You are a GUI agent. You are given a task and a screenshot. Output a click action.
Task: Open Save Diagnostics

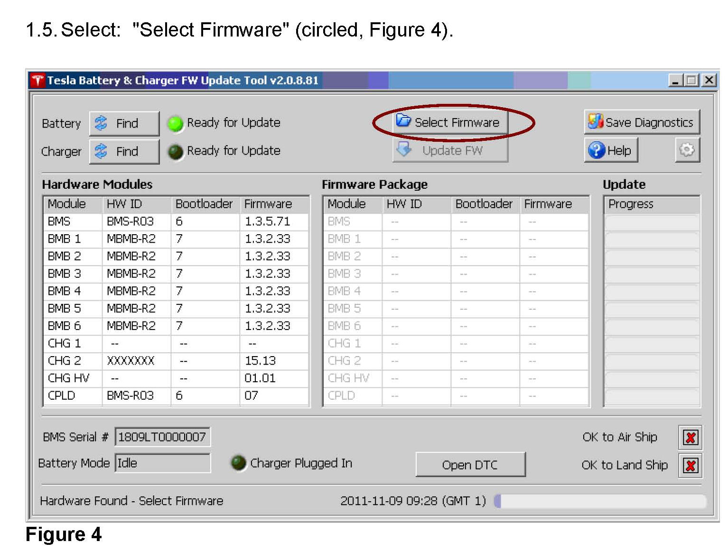[642, 123]
